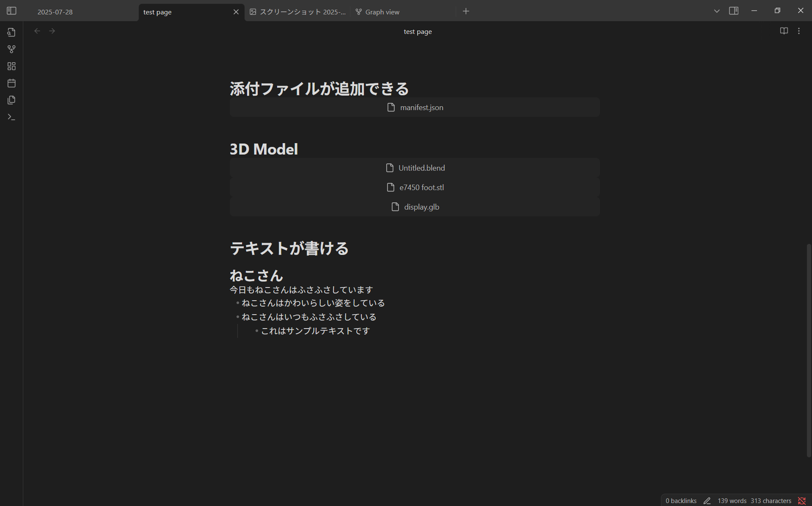812x506 pixels.
Task: Click bullet ねこさんはいつもふさふさしている
Action: pyautogui.click(x=309, y=317)
